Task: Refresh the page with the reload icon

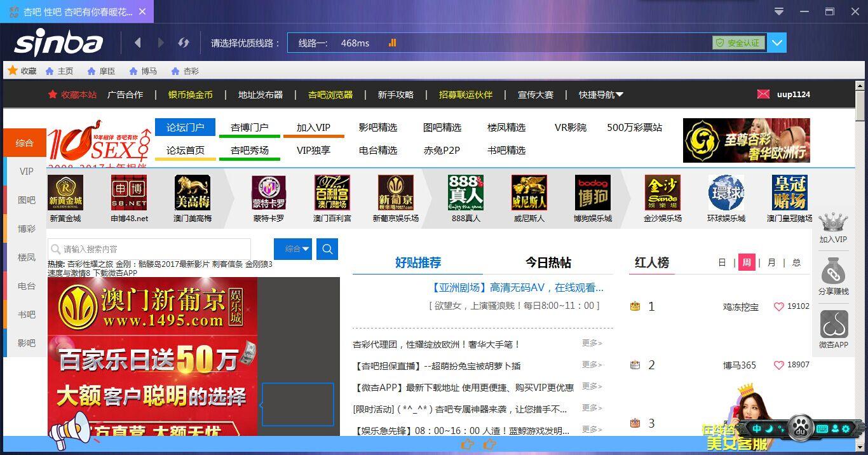Action: coord(184,43)
